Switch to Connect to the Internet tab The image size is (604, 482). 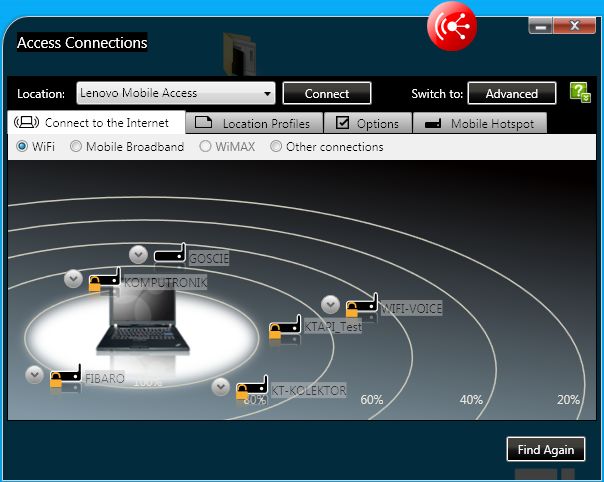[96, 123]
